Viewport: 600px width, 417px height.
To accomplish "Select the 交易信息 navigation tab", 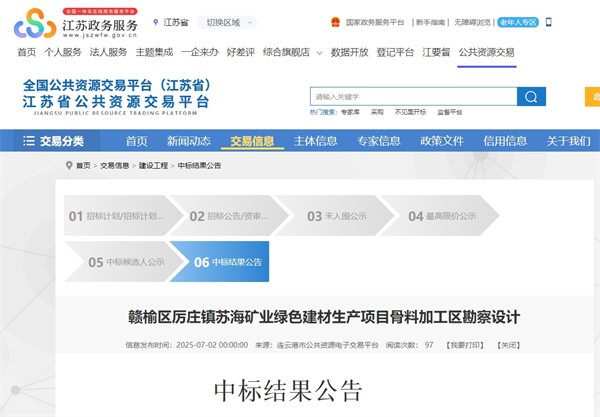I will (252, 141).
